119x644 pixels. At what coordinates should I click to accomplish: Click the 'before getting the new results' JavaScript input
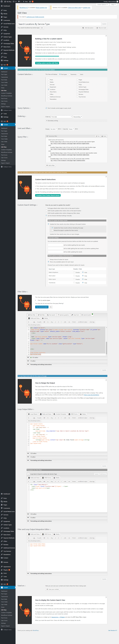click(55, 245)
